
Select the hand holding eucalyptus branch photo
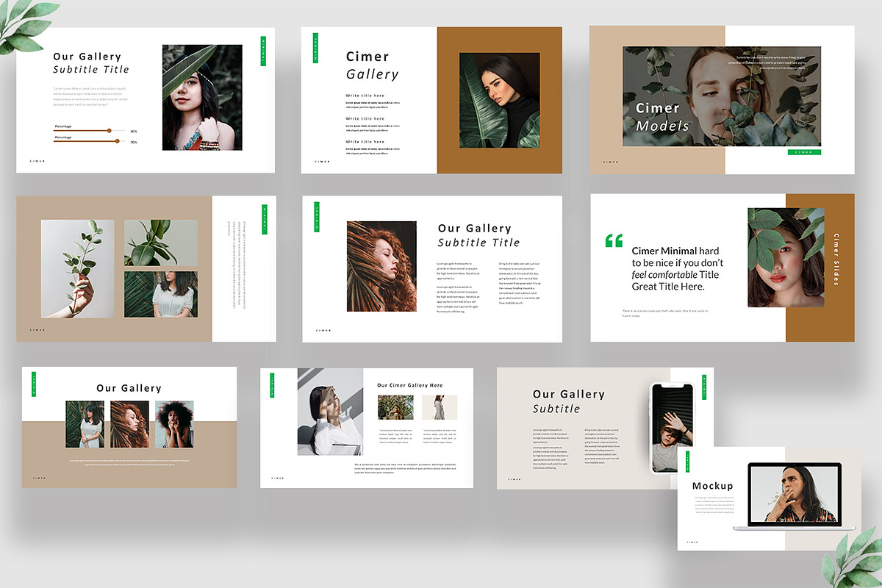pyautogui.click(x=77, y=268)
